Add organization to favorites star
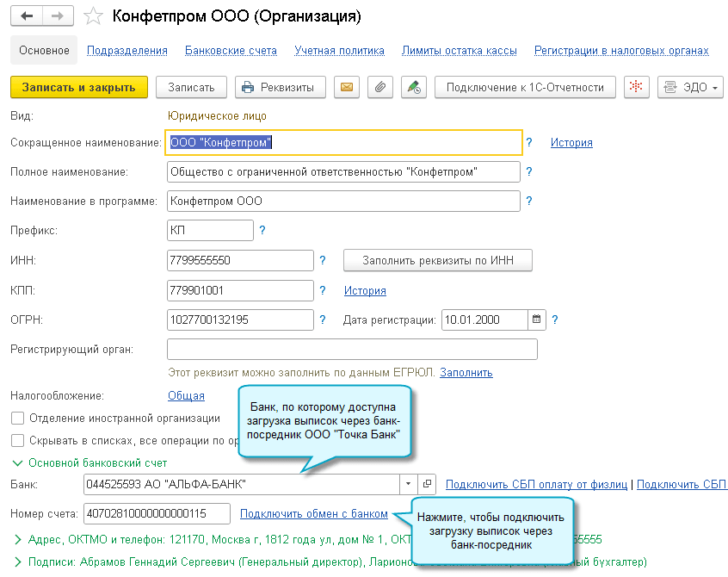 [x=93, y=16]
